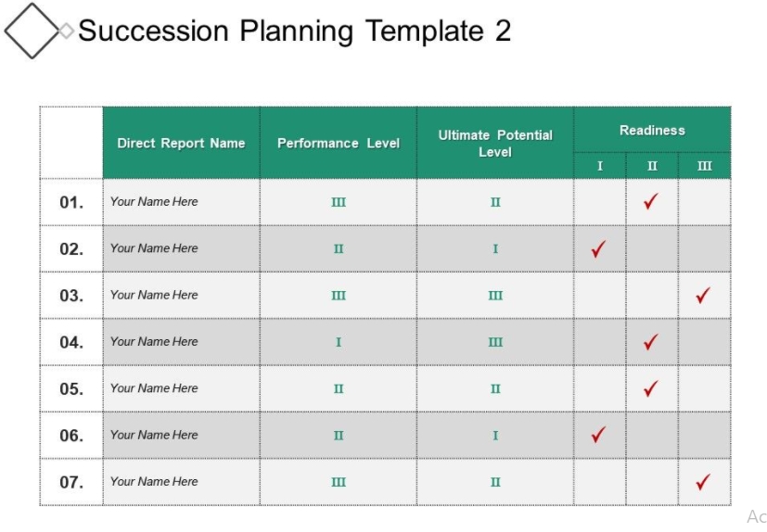The width and height of the screenshot is (767, 532).
Task: Click the Readiness header cell
Action: tap(652, 131)
